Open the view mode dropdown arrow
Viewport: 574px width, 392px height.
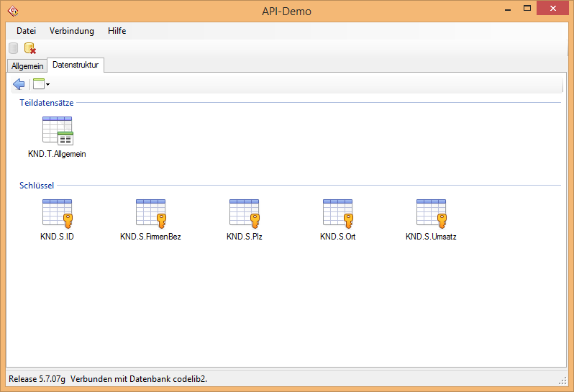point(47,85)
